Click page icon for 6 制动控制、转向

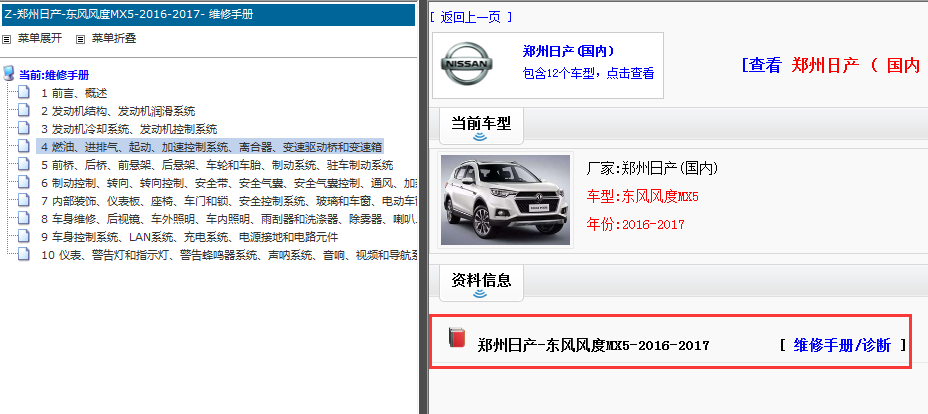tap(23, 182)
